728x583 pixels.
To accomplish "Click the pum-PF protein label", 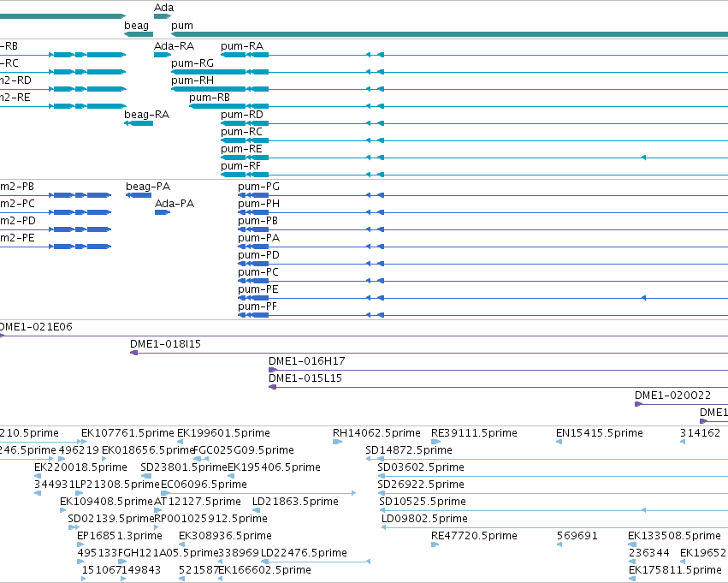I will tap(257, 307).
